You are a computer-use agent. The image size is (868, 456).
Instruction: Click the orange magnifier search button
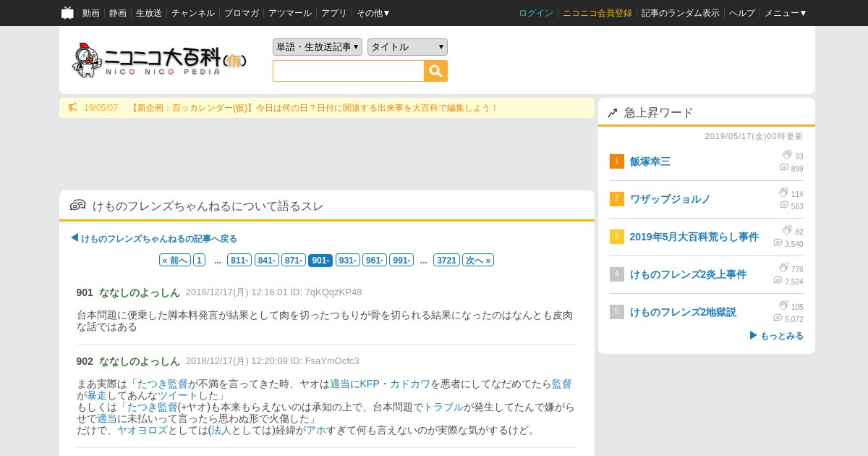click(436, 71)
